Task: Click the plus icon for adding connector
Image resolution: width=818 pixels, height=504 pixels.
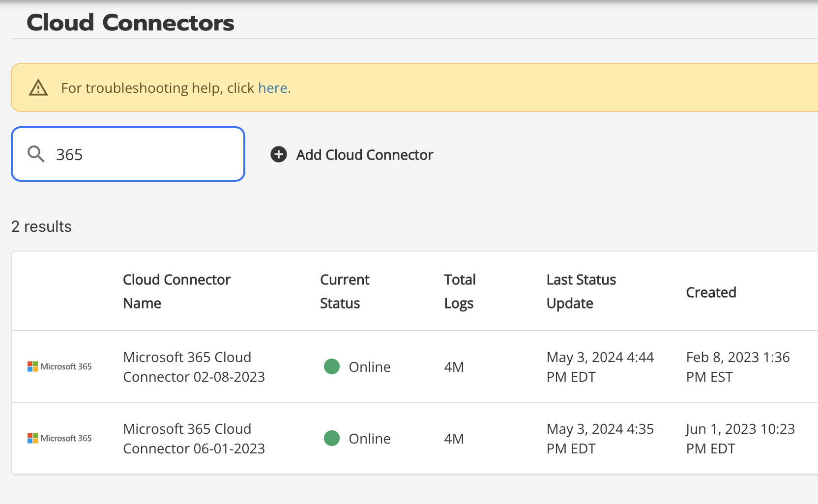Action: tap(279, 155)
